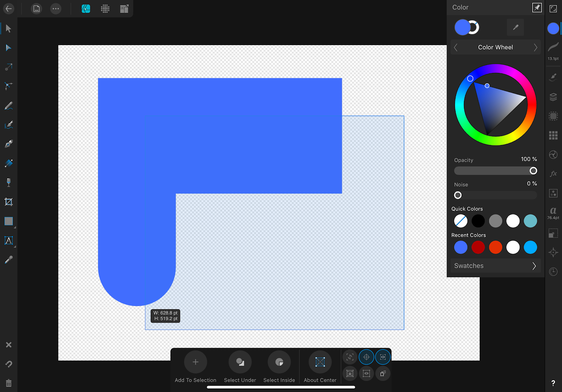
Task: Open the Effects (fx) studio
Action: [553, 174]
